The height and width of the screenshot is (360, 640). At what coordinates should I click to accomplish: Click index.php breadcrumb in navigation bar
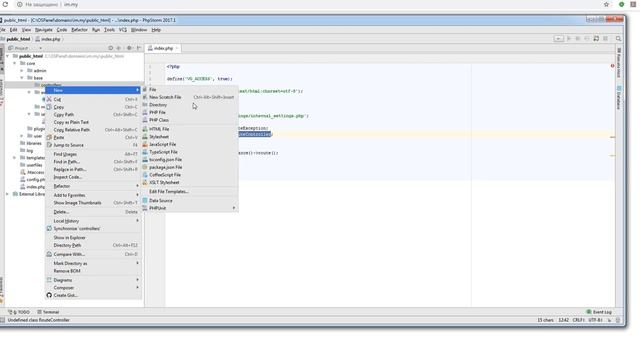(x=48, y=39)
